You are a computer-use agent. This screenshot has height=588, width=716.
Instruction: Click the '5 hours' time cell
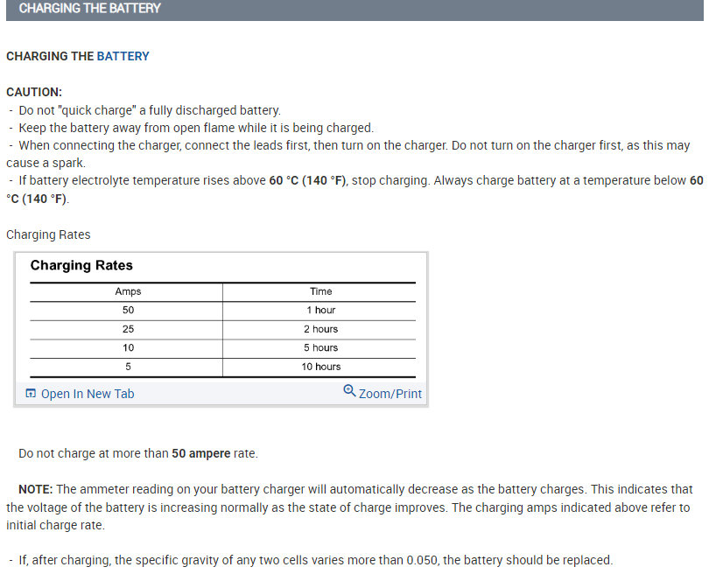tap(320, 348)
